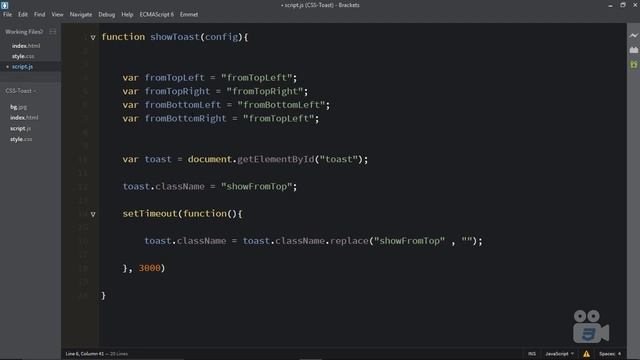Click the Brackets app icon in title bar
This screenshot has height=360, width=640.
pyautogui.click(x=5, y=5)
